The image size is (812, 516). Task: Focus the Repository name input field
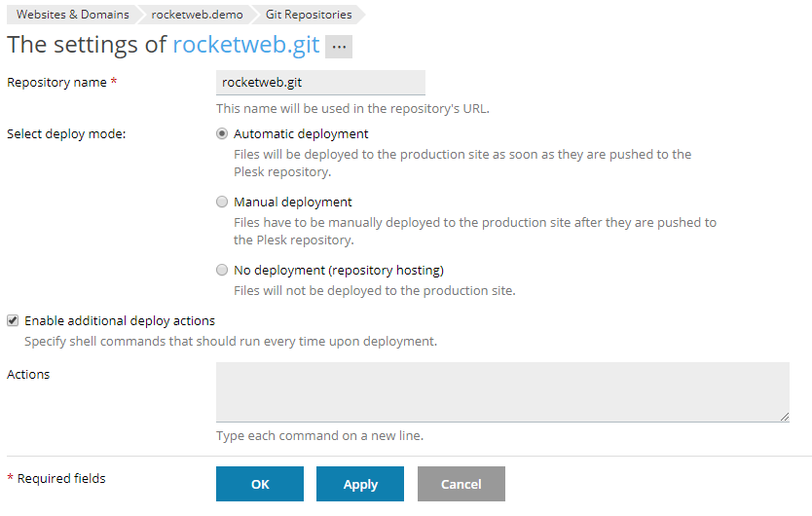coord(320,83)
